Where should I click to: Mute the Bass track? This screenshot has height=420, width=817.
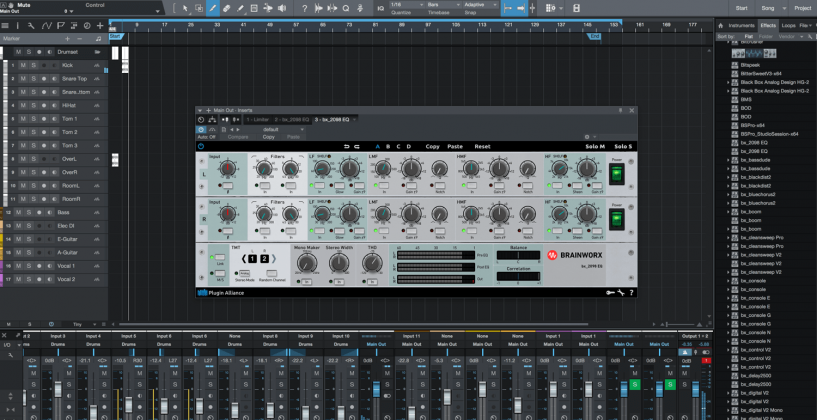18,212
